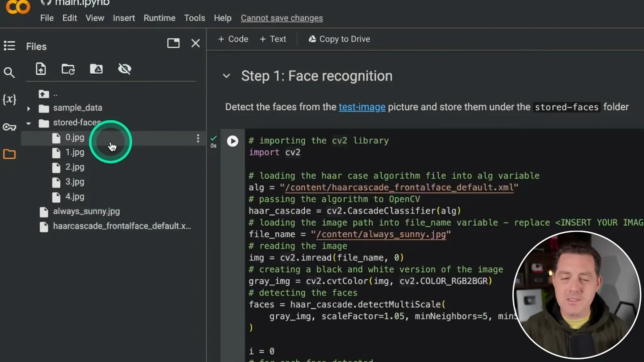Viewport: 644px width, 362px height.
Task: Open the Runtime menu
Action: point(159,18)
